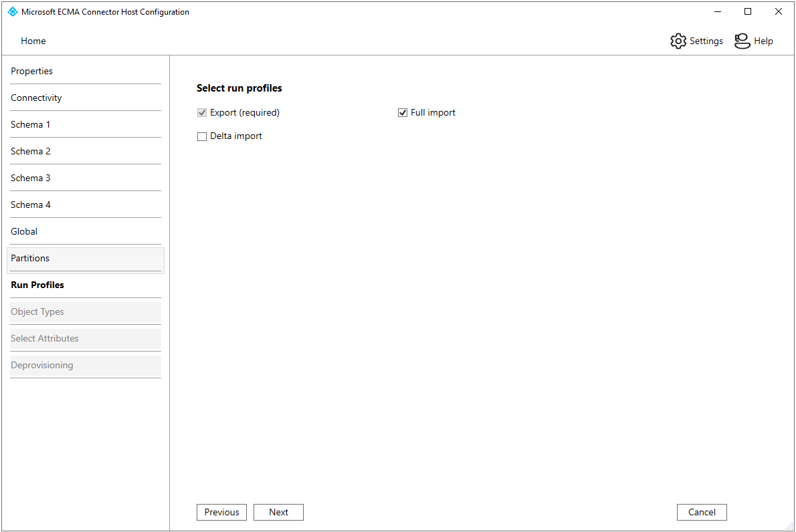This screenshot has height=532, width=796.
Task: Click the Settings gear icon
Action: point(678,41)
